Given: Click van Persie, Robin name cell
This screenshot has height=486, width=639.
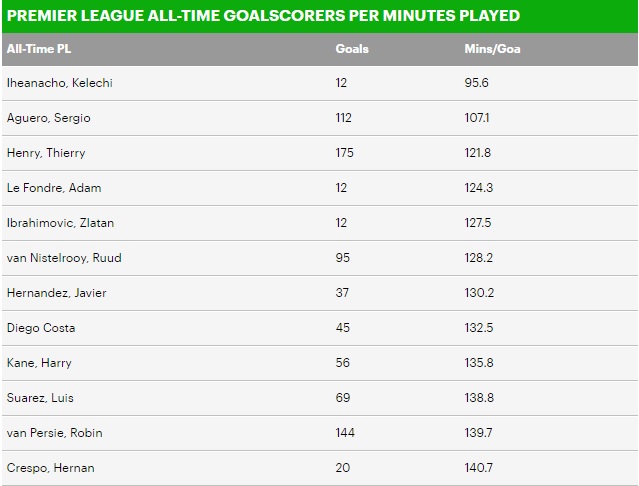Looking at the screenshot, I should click(55, 433).
